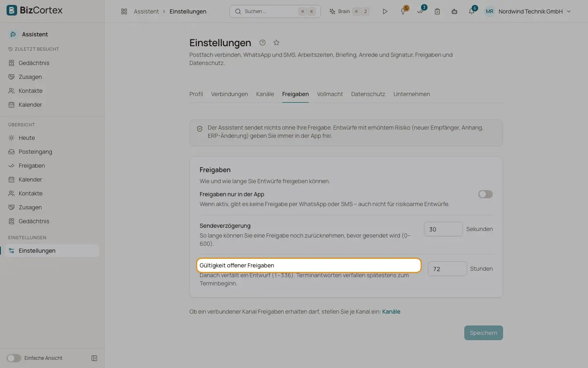The height and width of the screenshot is (368, 588).
Task: Click the BizCortex logo
Action: [x=35, y=10]
